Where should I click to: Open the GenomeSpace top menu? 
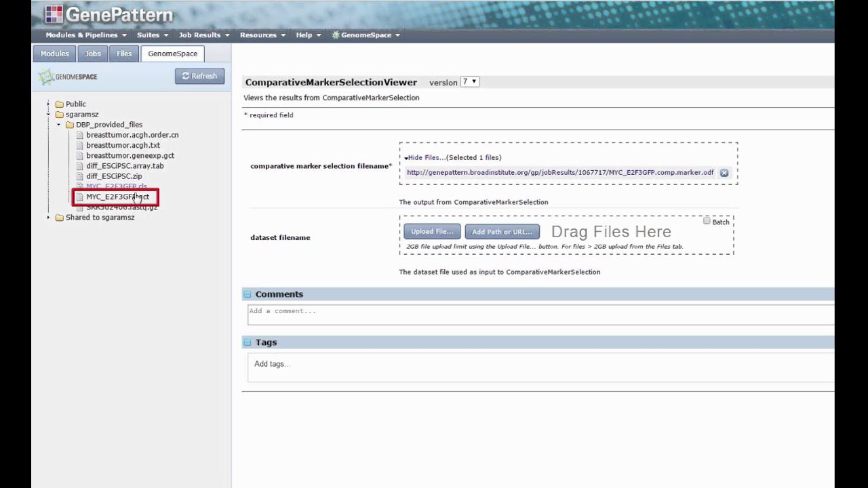click(366, 35)
